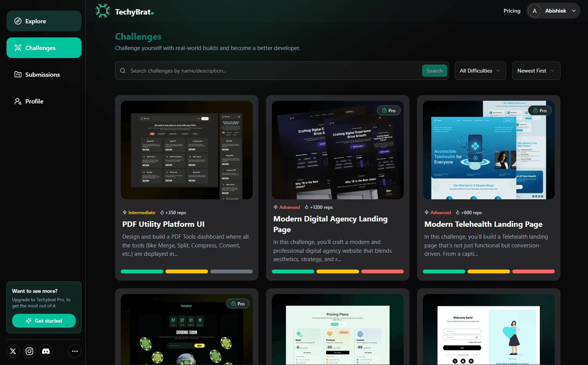Open the Newest First sort dropdown
The width and height of the screenshot is (588, 365).
coord(536,71)
